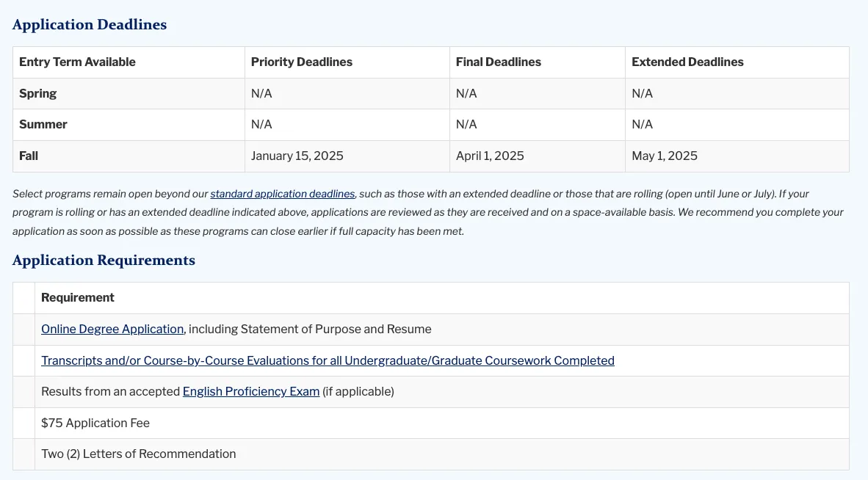Click the Online Degree Application link
Screen dimensions: 868x480
(112, 330)
